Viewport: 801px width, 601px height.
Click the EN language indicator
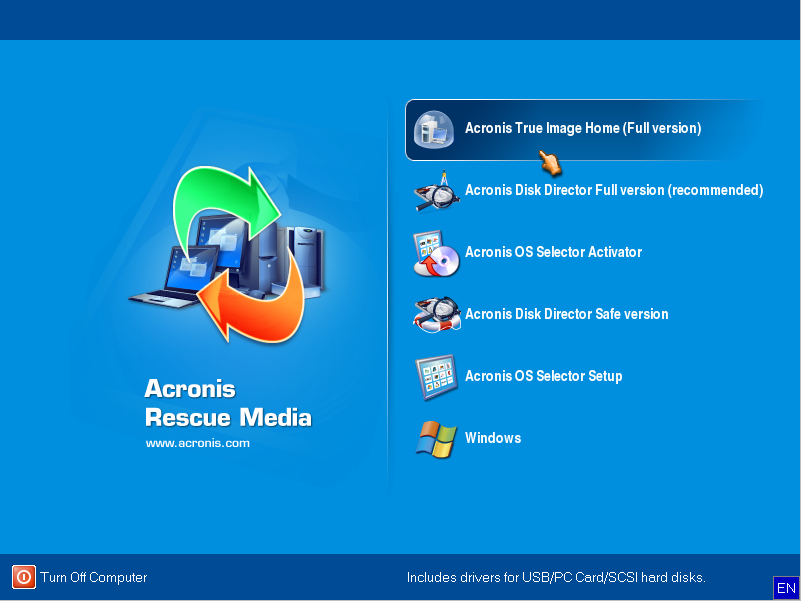pos(786,588)
